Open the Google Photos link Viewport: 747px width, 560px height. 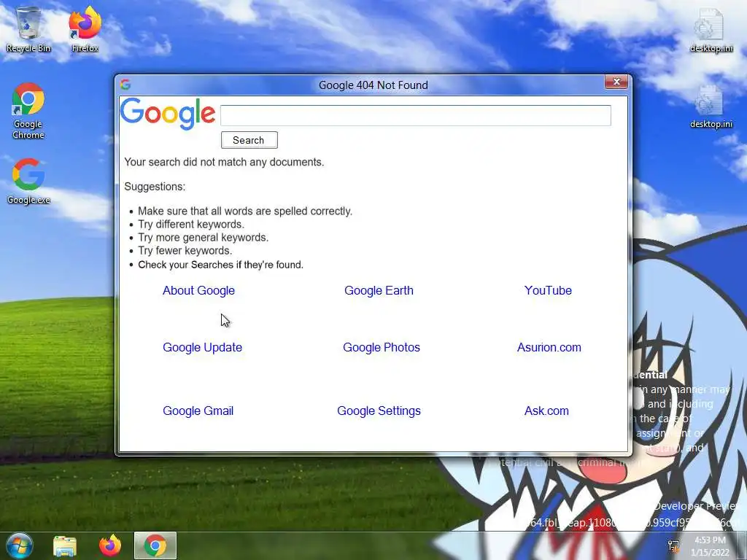(382, 348)
